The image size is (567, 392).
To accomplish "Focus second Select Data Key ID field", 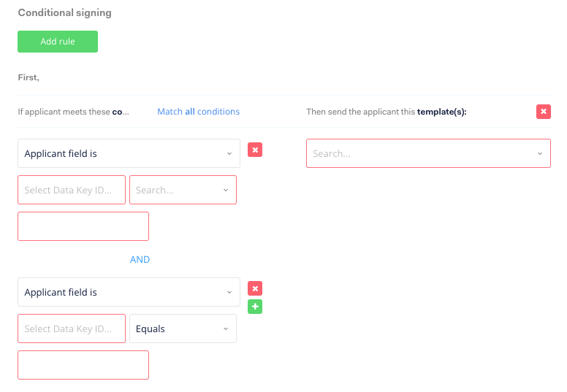I will (x=72, y=328).
